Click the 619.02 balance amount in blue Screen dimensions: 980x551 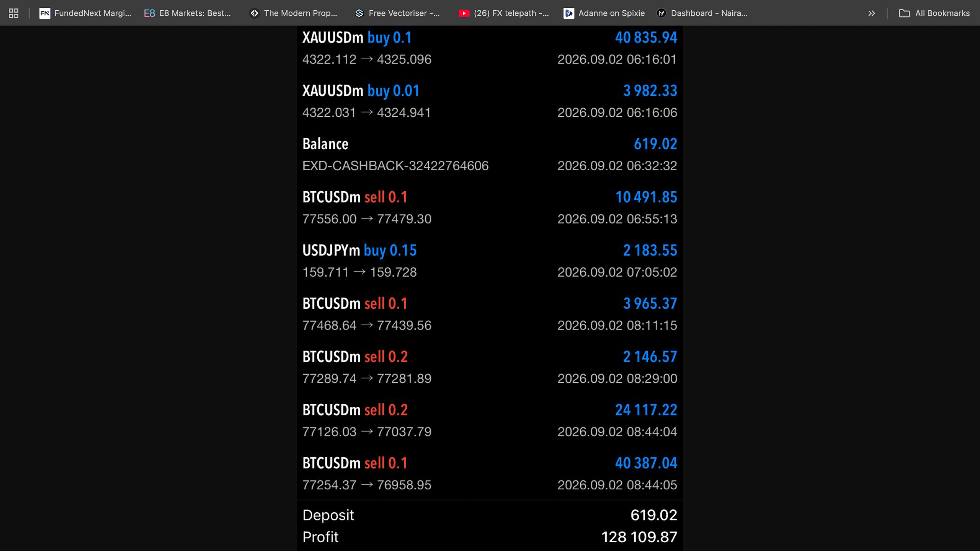(655, 144)
